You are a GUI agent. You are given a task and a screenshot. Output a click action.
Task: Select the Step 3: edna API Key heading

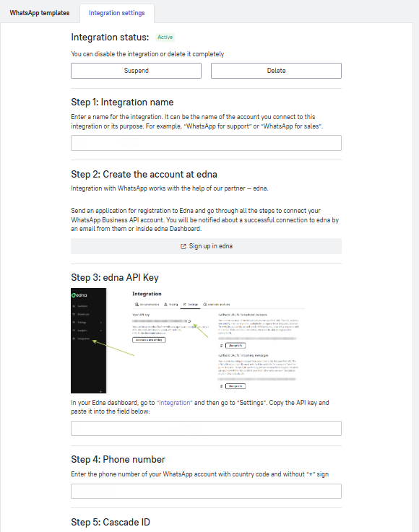tap(115, 277)
